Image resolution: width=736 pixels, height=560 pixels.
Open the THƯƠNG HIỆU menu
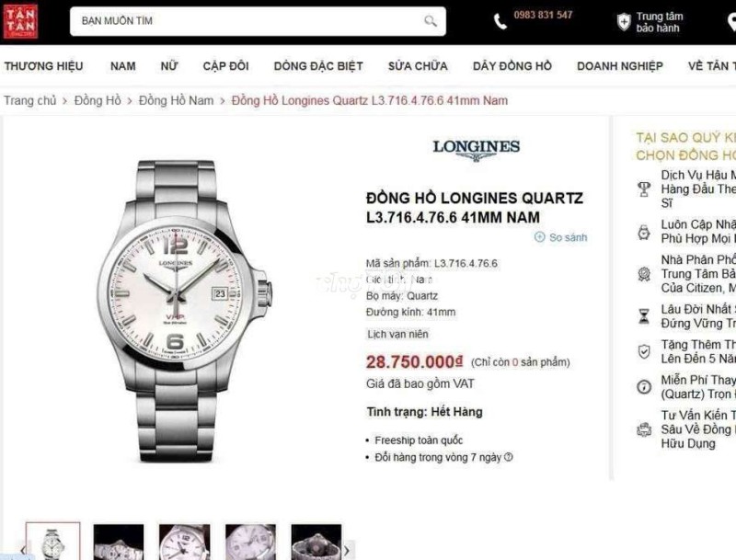pyautogui.click(x=43, y=66)
